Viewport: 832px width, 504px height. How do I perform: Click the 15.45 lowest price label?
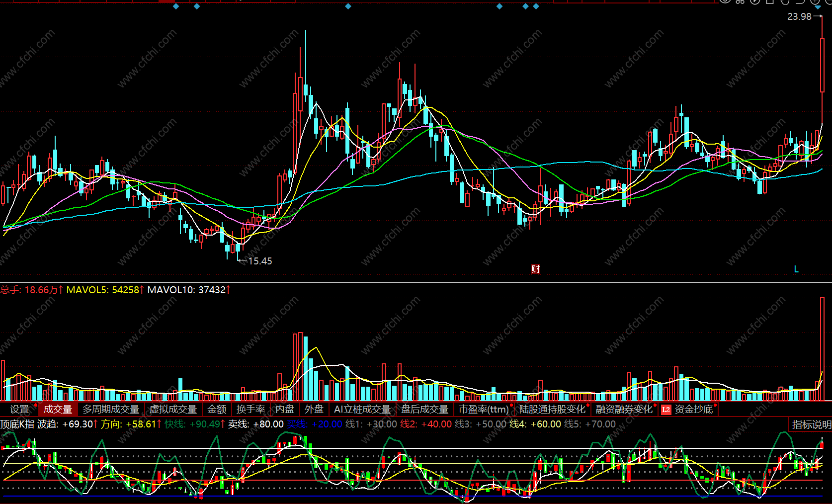coord(260,261)
